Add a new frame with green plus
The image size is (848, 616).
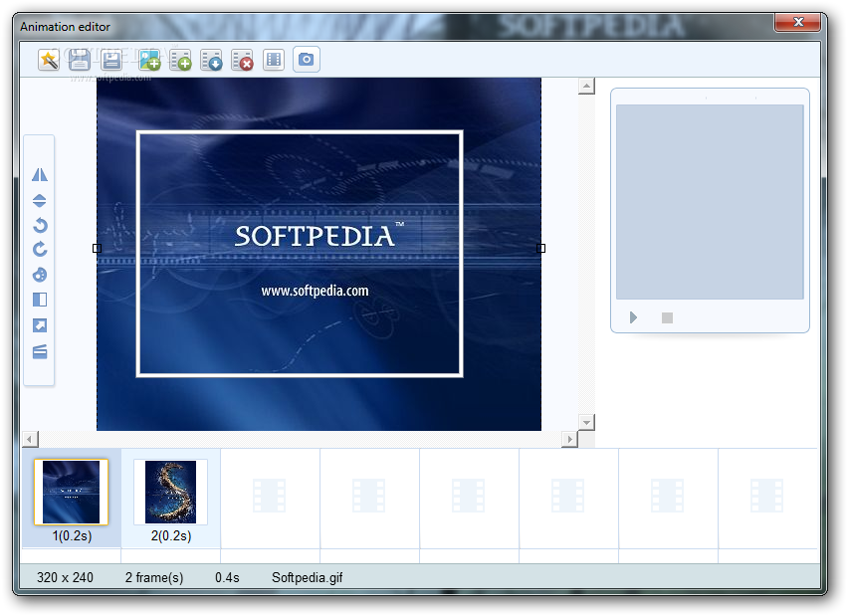point(180,60)
